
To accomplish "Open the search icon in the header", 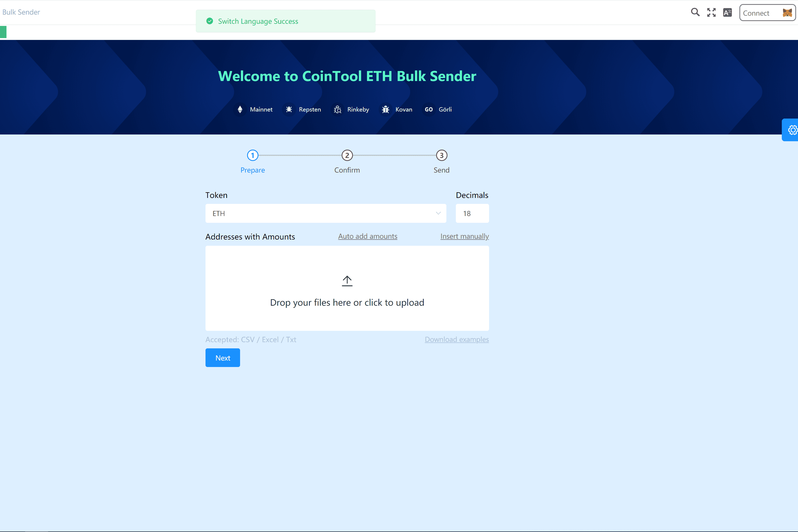I will (x=695, y=12).
